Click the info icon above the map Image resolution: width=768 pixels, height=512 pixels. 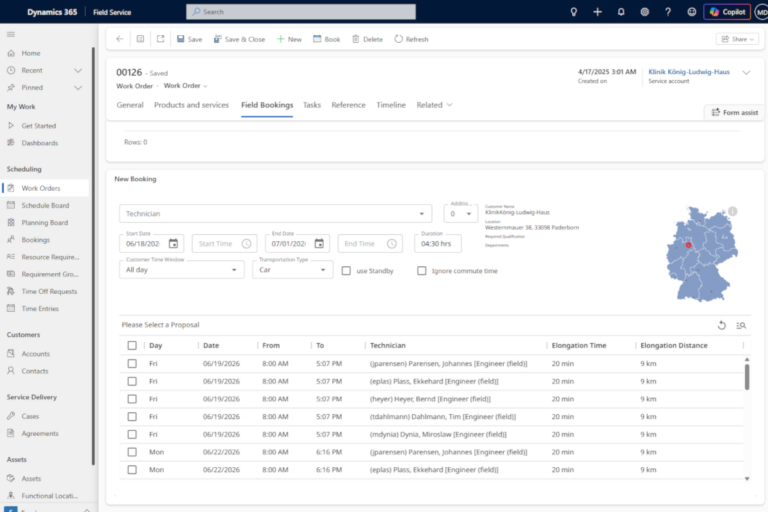coord(732,211)
